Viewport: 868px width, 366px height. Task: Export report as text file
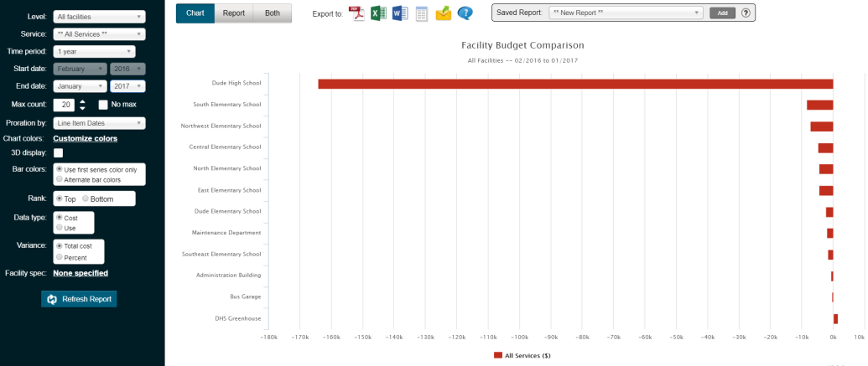pos(422,14)
